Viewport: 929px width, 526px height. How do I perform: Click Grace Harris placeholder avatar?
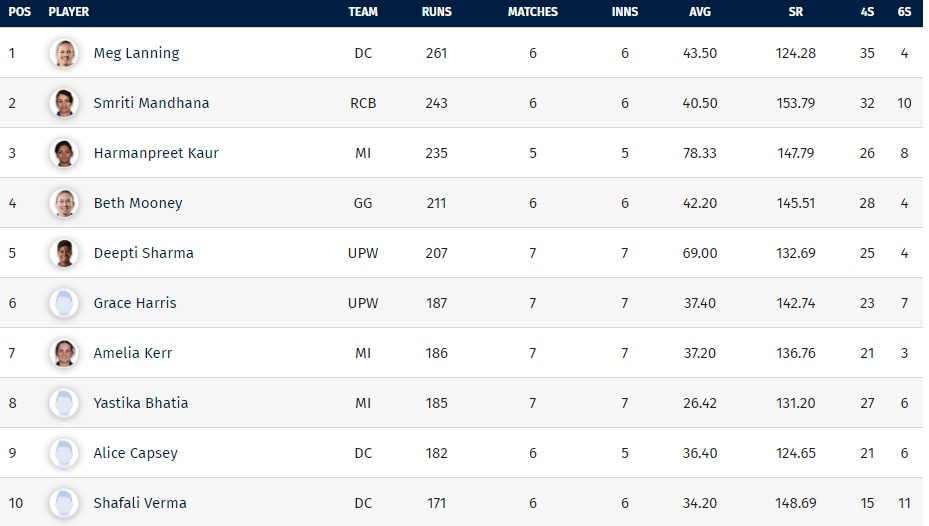[64, 303]
